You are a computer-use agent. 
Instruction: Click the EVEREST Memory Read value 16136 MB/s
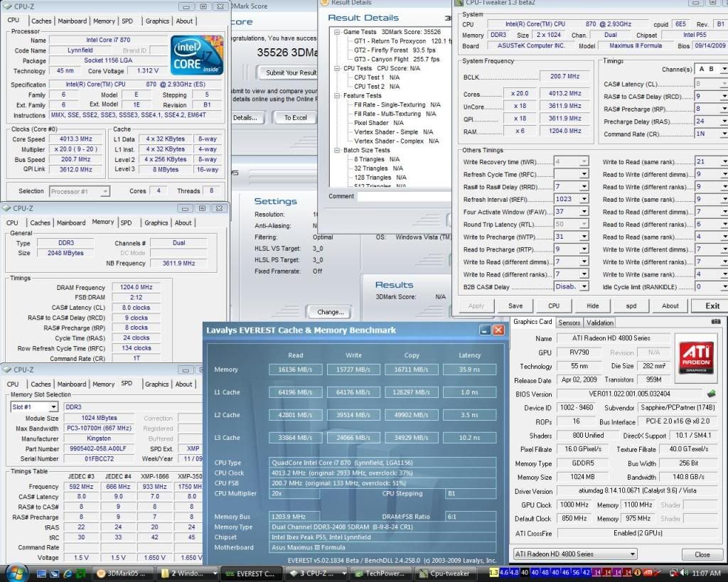click(295, 370)
